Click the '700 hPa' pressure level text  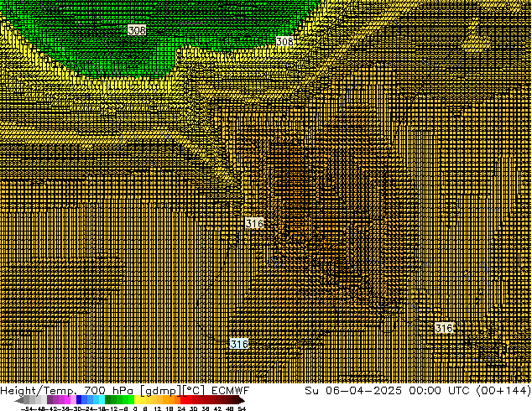point(108,391)
